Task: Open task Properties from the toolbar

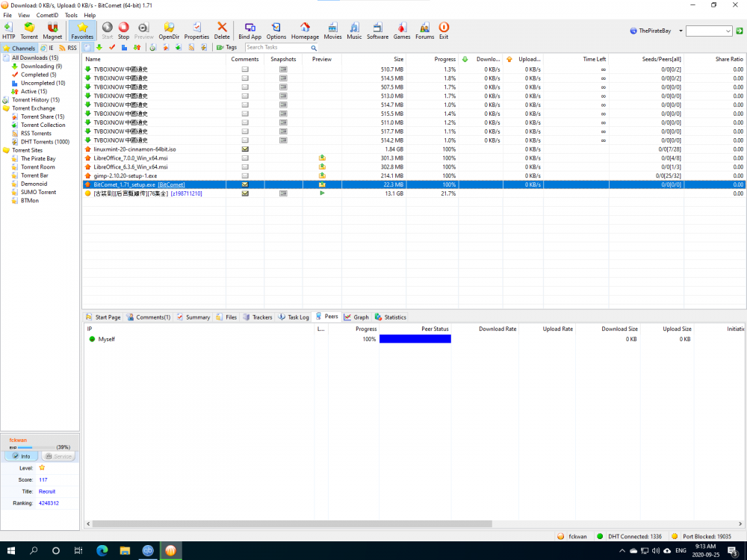Action: [x=196, y=31]
